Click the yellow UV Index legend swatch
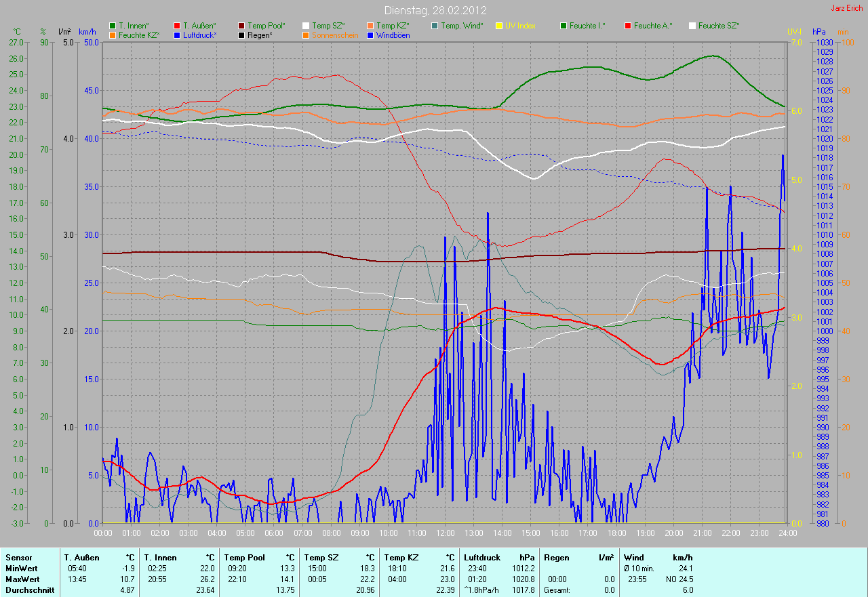Viewport: 868px width, 597px height. (498, 26)
